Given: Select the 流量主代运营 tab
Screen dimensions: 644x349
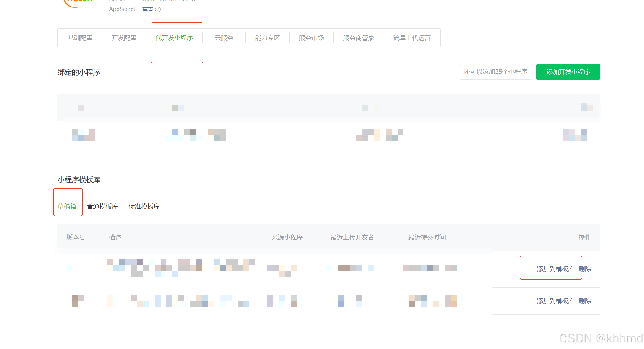Looking at the screenshot, I should (412, 38).
